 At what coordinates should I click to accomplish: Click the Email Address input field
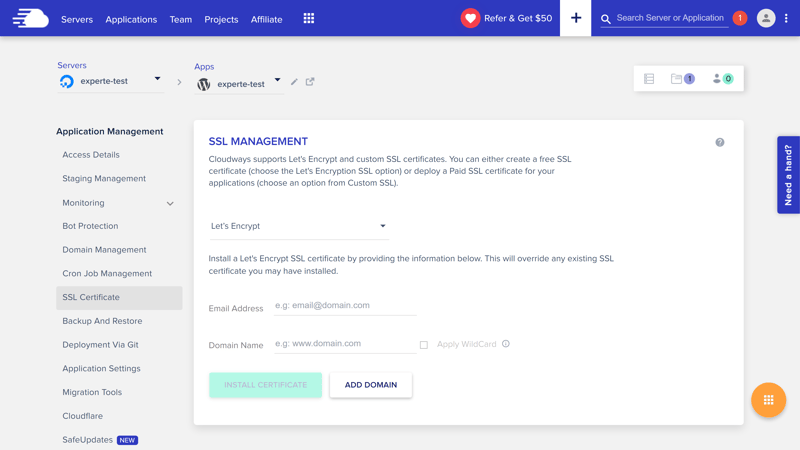[x=345, y=306]
